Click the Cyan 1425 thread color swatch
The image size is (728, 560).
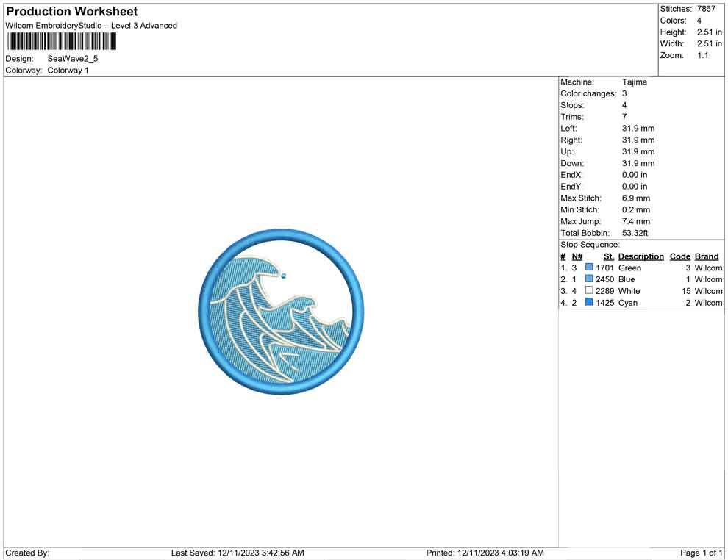click(x=589, y=303)
